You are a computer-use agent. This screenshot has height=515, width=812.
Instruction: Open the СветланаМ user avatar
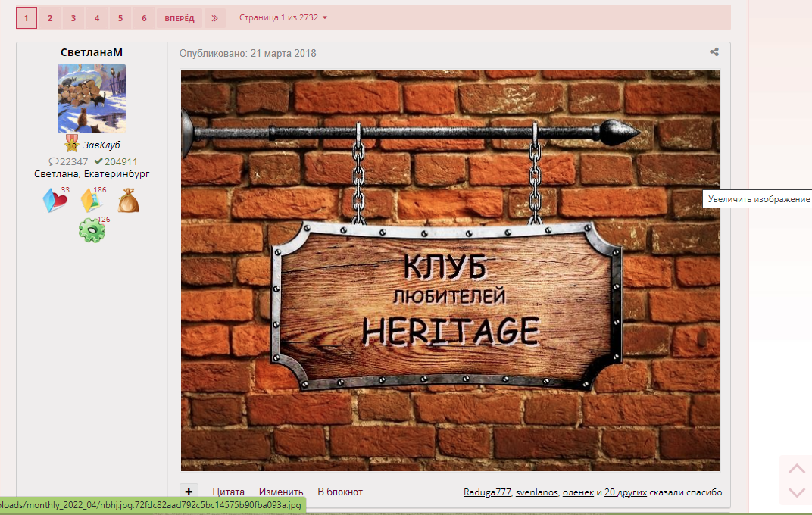point(92,98)
